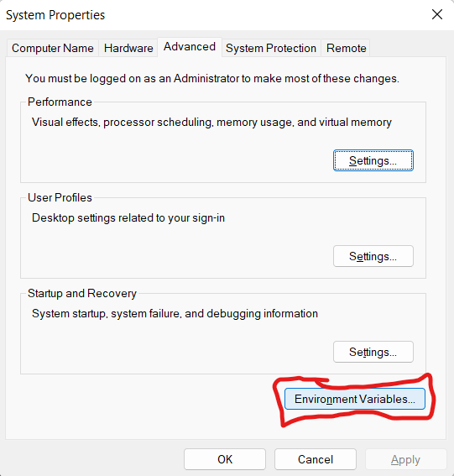Click the Environment Variables button

click(355, 399)
